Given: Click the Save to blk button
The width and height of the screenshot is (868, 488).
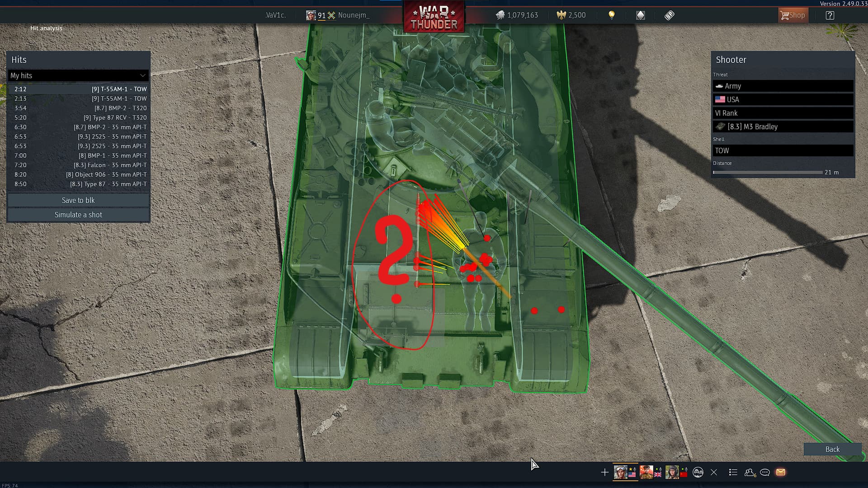Looking at the screenshot, I should point(78,200).
